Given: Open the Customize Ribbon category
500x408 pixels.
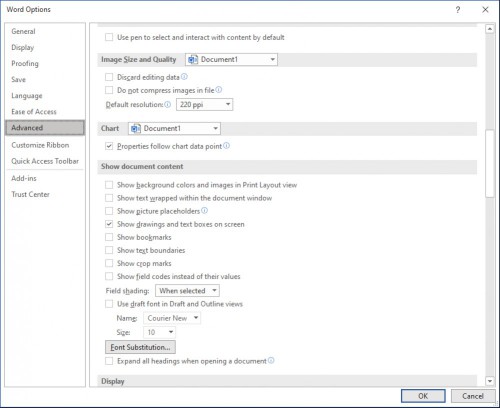Looking at the screenshot, I should pyautogui.click(x=40, y=145).
